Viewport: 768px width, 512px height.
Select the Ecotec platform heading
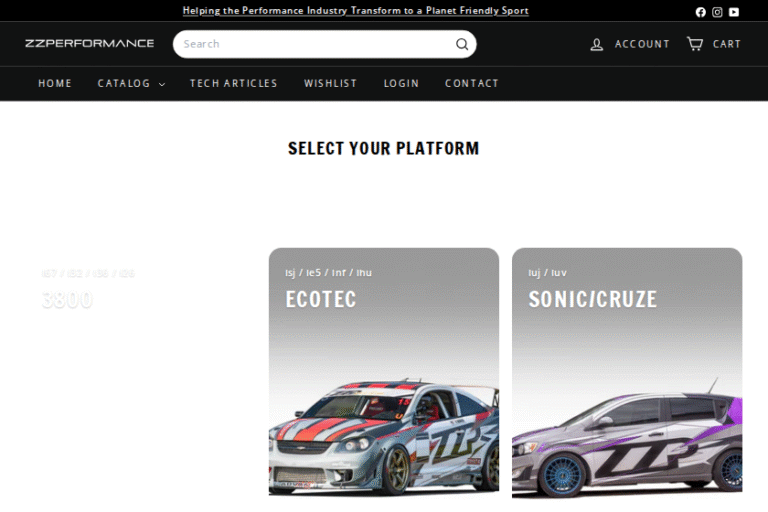(321, 299)
